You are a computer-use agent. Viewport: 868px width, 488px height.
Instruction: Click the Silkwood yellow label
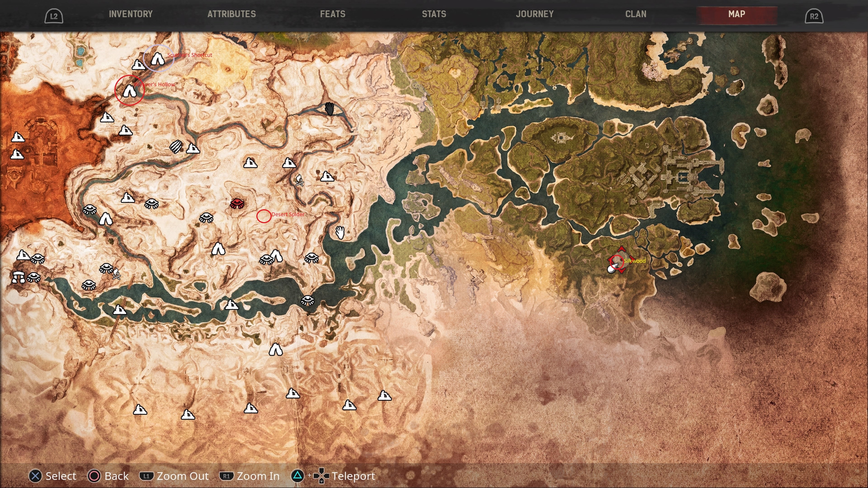point(634,261)
